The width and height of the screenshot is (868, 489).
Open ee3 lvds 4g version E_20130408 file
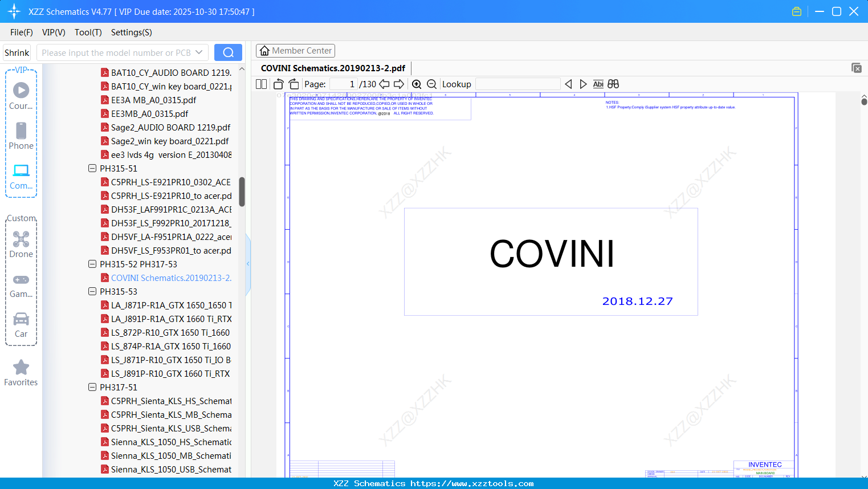click(171, 154)
